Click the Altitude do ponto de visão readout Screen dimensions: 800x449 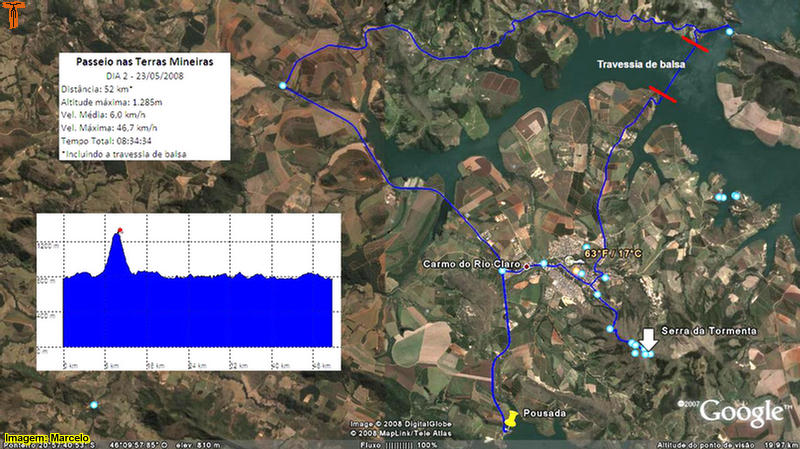(728, 445)
